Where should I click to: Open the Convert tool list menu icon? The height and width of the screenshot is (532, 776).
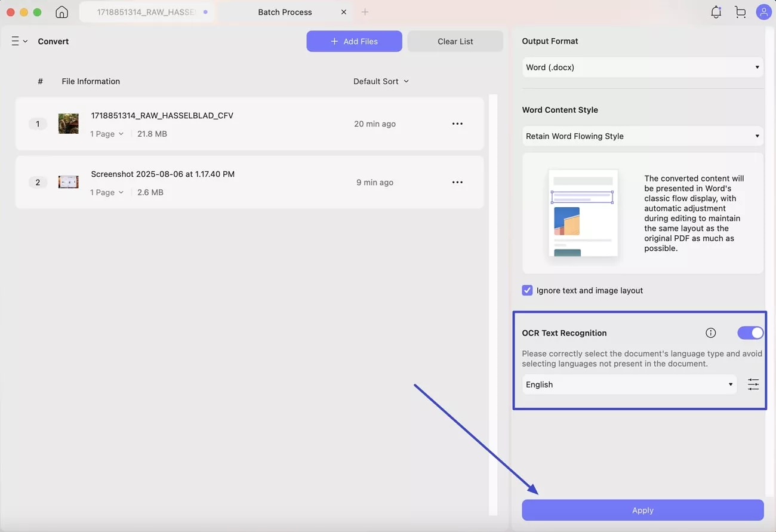click(19, 41)
